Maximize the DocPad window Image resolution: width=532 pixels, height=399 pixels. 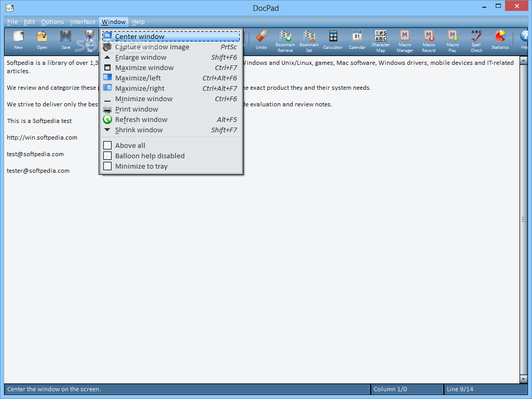[498, 6]
